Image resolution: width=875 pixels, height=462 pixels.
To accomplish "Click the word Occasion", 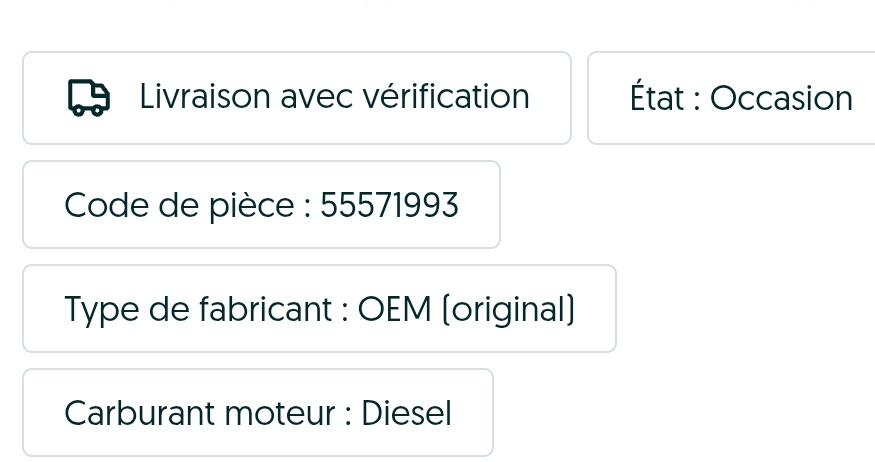I will click(781, 98).
